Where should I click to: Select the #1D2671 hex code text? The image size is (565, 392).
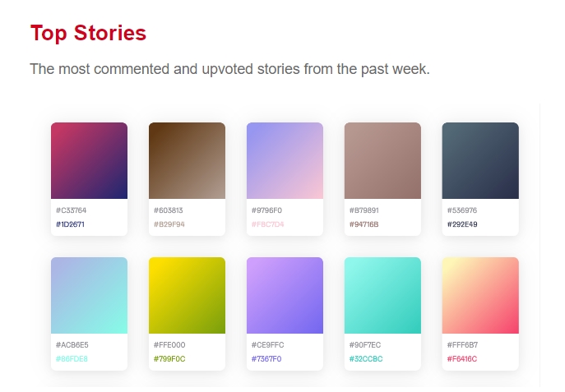click(x=70, y=224)
